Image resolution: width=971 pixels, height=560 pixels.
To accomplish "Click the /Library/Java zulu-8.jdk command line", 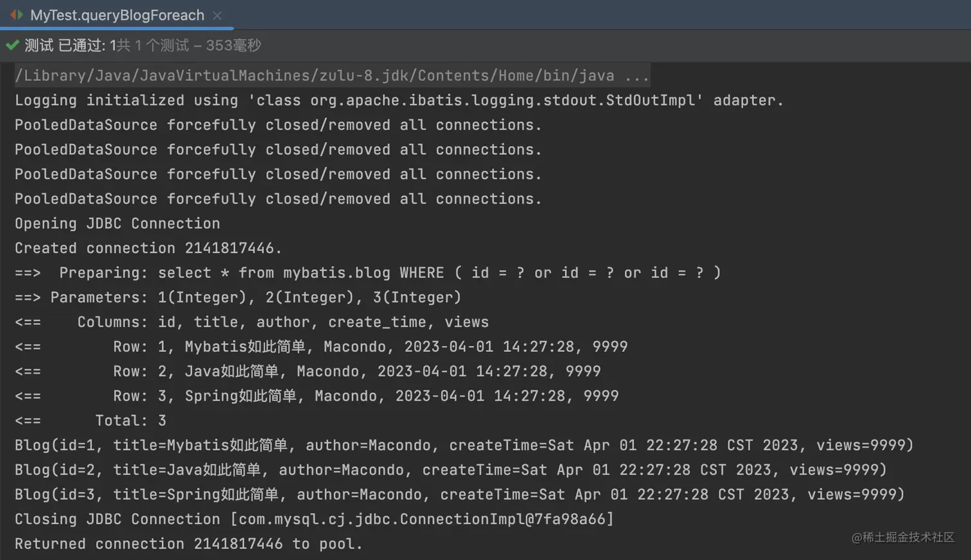I will (315, 76).
